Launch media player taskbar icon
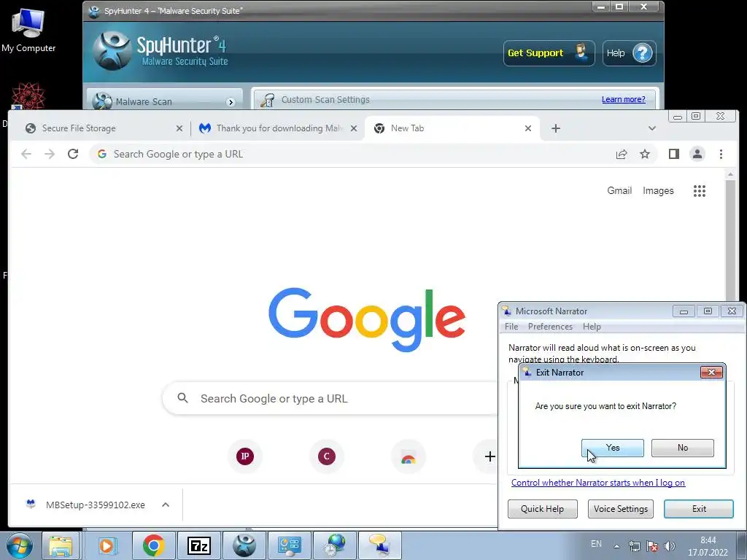The width and height of the screenshot is (747, 560). coord(107,545)
